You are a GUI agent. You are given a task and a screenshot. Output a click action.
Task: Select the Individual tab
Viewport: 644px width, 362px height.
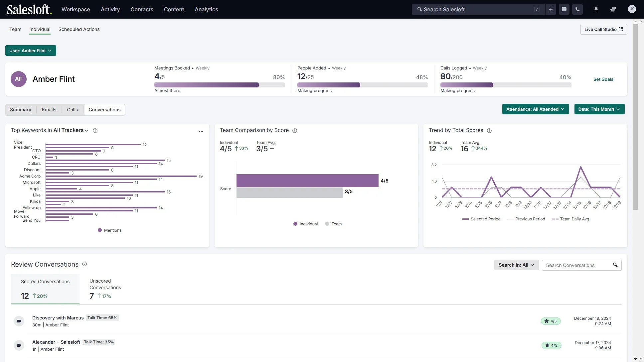40,29
